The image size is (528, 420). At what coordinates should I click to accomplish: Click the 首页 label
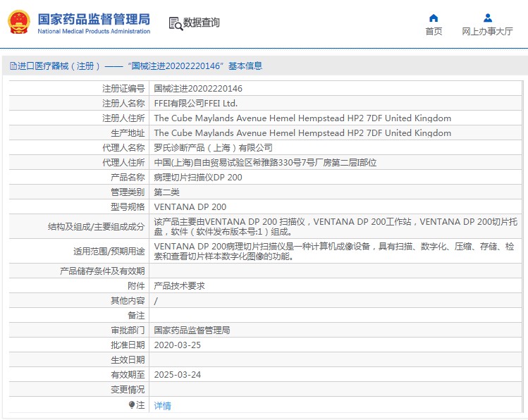[434, 31]
